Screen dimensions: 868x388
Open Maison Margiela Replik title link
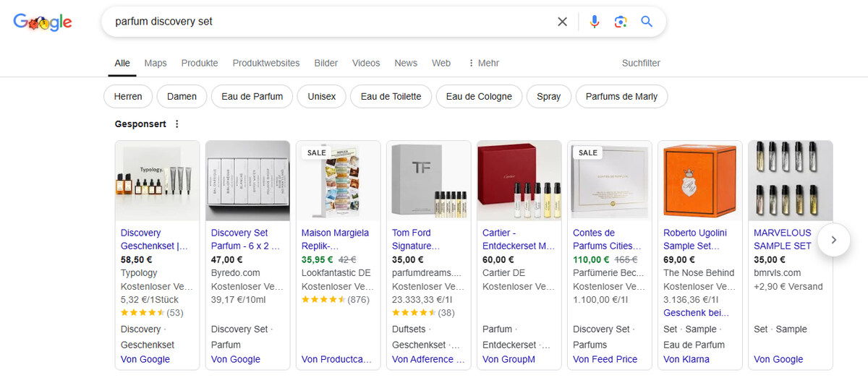click(x=335, y=239)
